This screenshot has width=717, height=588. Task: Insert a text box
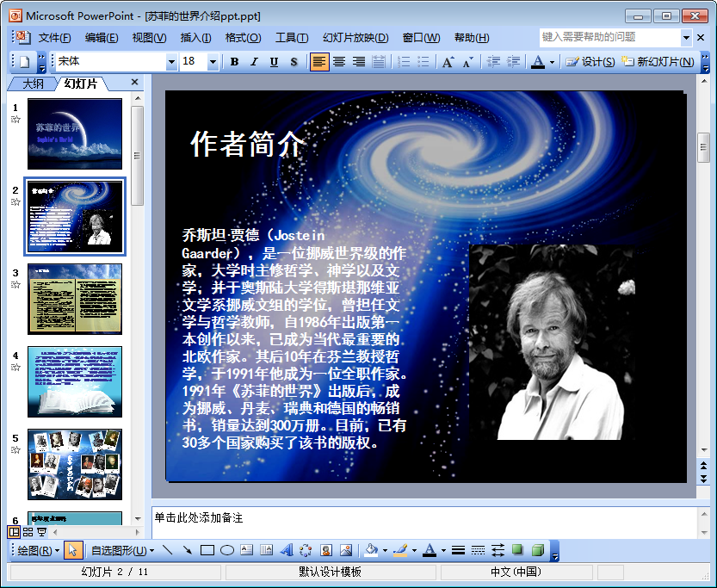tap(246, 550)
